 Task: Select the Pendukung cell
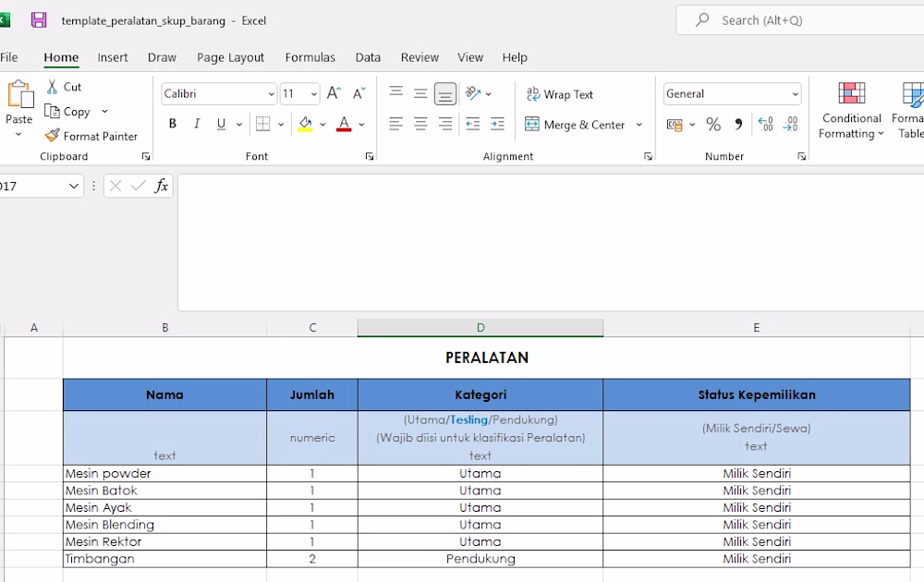pyautogui.click(x=480, y=559)
